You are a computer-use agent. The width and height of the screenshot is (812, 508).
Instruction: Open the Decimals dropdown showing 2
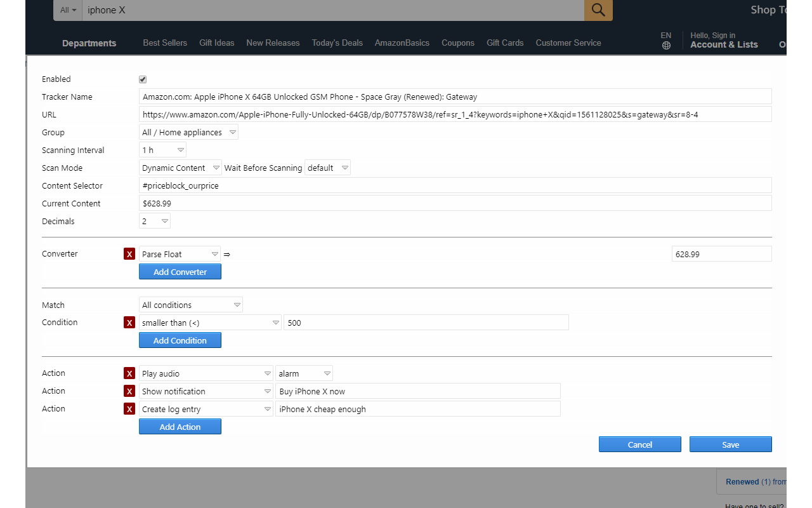point(154,221)
